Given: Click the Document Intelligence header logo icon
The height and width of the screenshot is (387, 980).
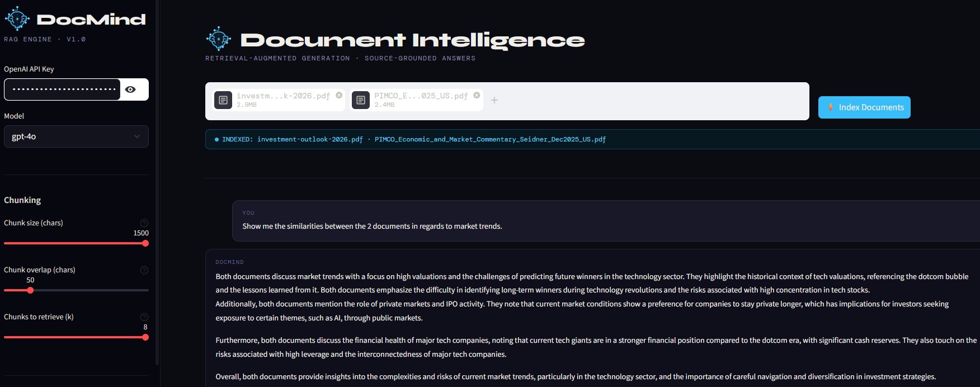Looking at the screenshot, I should pos(219,39).
